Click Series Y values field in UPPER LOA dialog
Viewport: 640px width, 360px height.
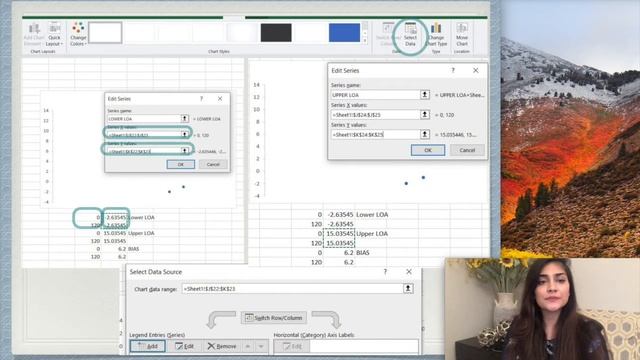pos(376,134)
